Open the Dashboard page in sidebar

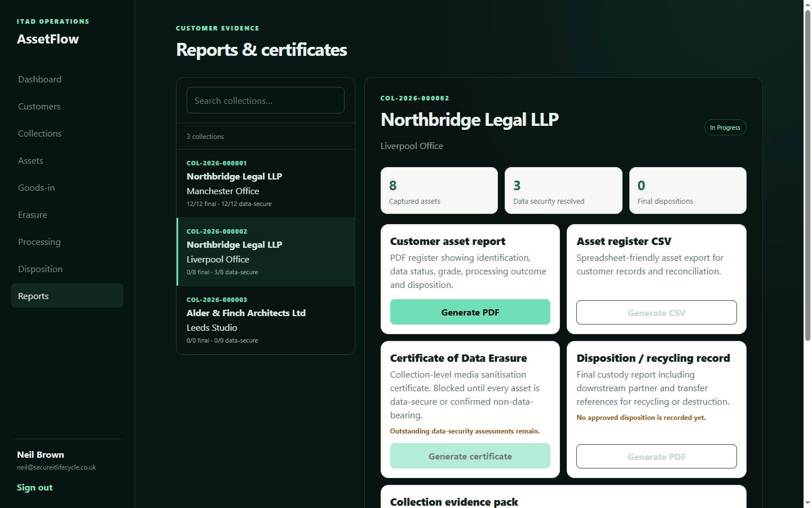67,79
